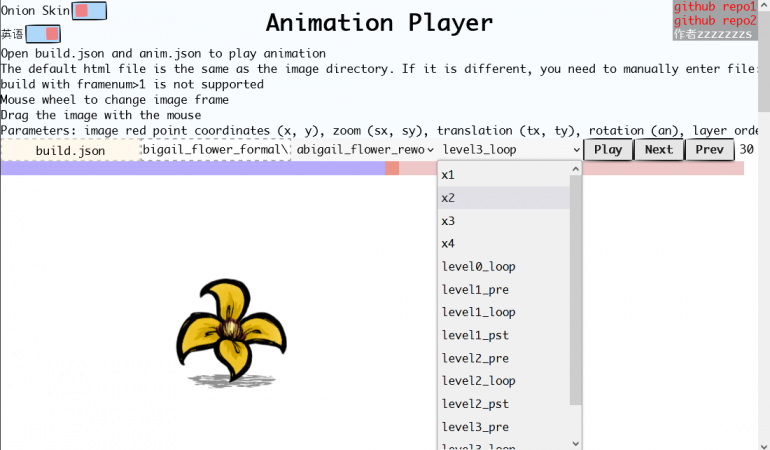Image resolution: width=770 pixels, height=450 pixels.
Task: Choose level1_pre animation option
Action: pos(504,289)
